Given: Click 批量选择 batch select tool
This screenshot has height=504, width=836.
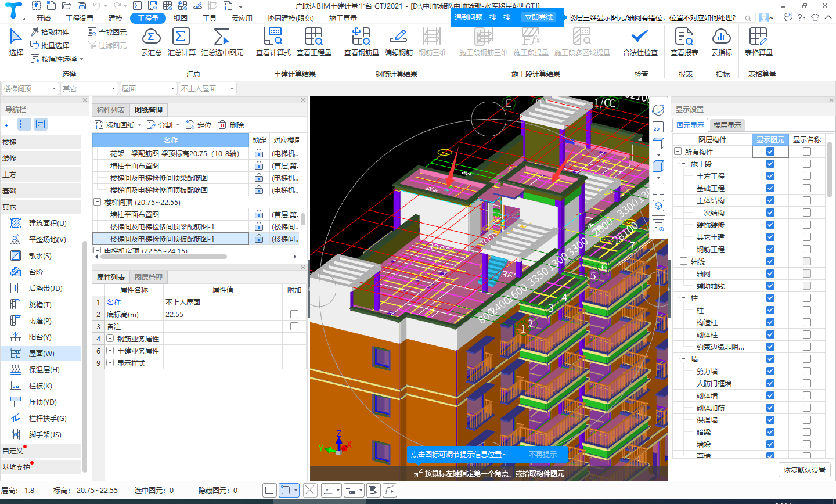Looking at the screenshot, I should pos(50,45).
